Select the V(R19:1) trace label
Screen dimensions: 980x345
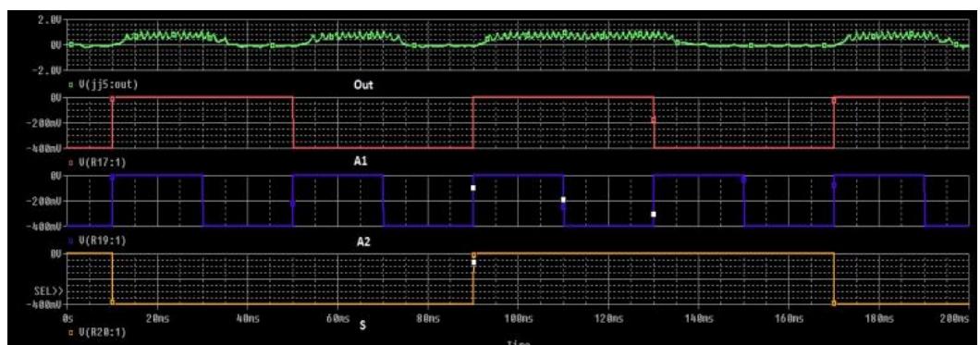(x=103, y=240)
